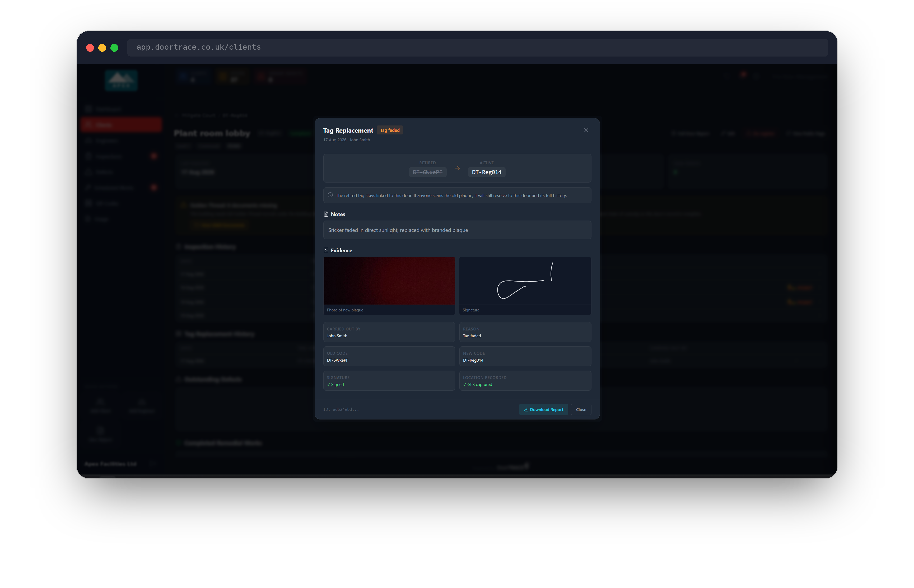
Task: Click the Old Code DT-6WxePF value
Action: click(x=337, y=360)
